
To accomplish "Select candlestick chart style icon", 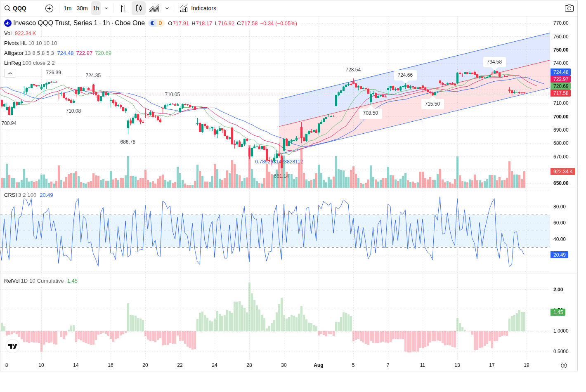I will click(139, 8).
